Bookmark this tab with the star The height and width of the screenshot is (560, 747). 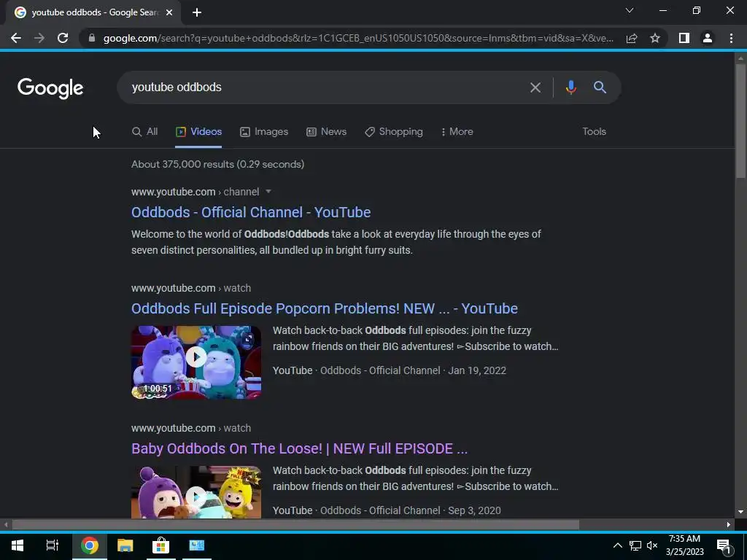(x=655, y=38)
